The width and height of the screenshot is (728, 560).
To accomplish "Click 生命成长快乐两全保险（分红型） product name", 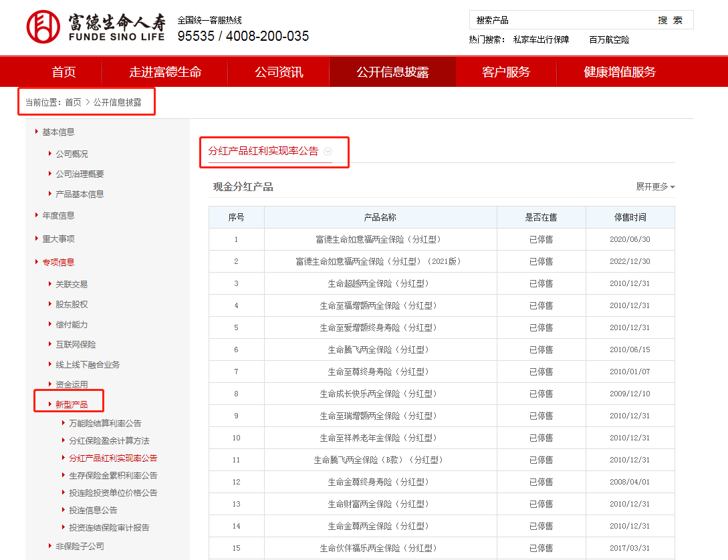I will (x=378, y=394).
